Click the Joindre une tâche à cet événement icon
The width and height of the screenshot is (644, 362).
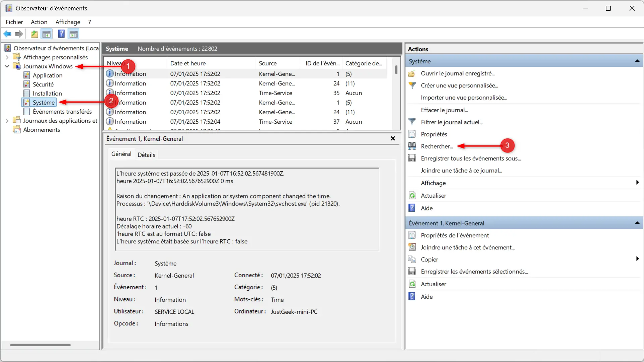412,247
